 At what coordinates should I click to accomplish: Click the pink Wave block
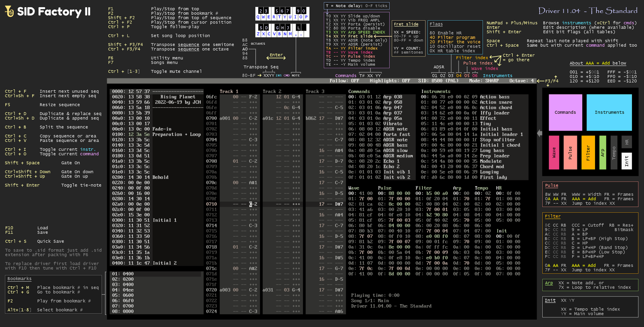point(554,152)
